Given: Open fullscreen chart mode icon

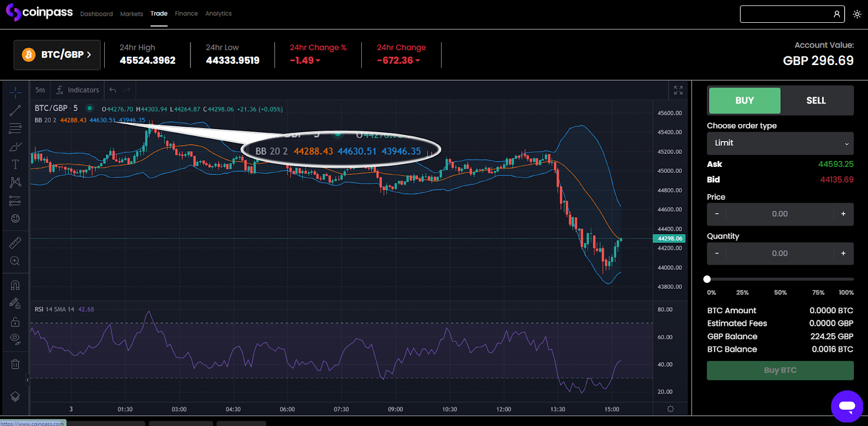Looking at the screenshot, I should tap(678, 90).
